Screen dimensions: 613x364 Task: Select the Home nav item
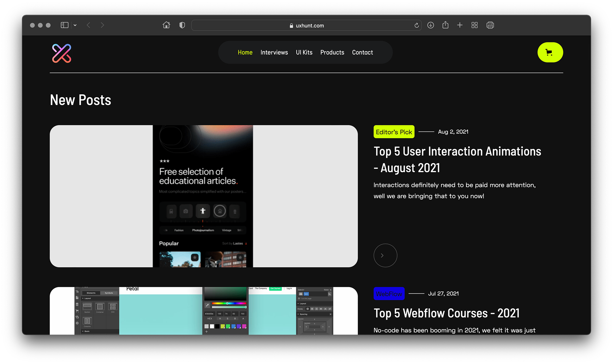click(x=245, y=52)
